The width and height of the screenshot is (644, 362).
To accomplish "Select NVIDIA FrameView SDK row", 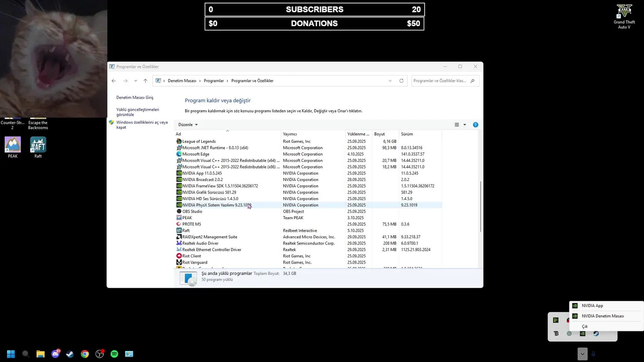I will 308,186.
